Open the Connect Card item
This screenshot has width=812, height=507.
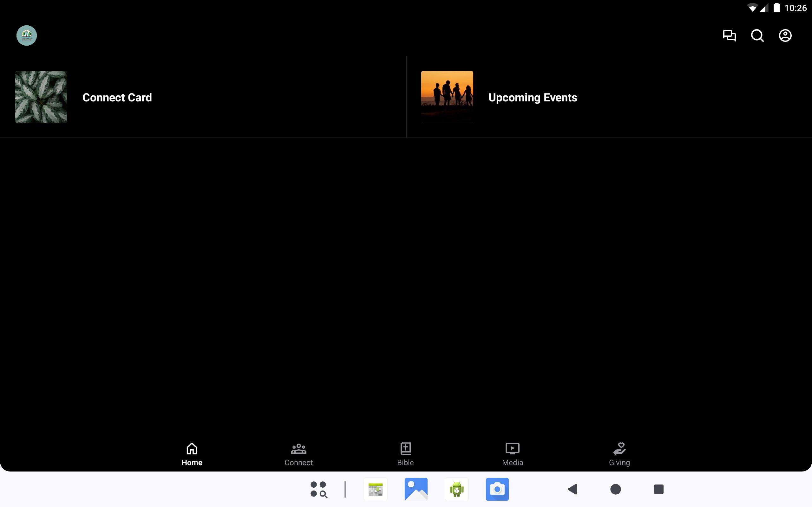(117, 98)
